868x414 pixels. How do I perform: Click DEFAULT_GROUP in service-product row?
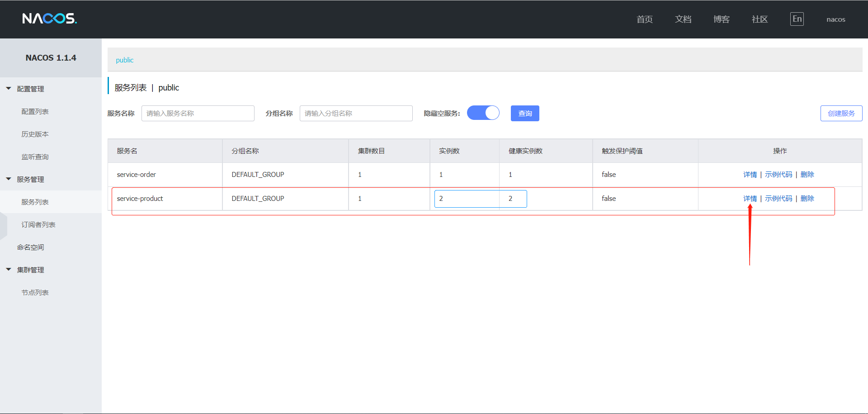[258, 199]
